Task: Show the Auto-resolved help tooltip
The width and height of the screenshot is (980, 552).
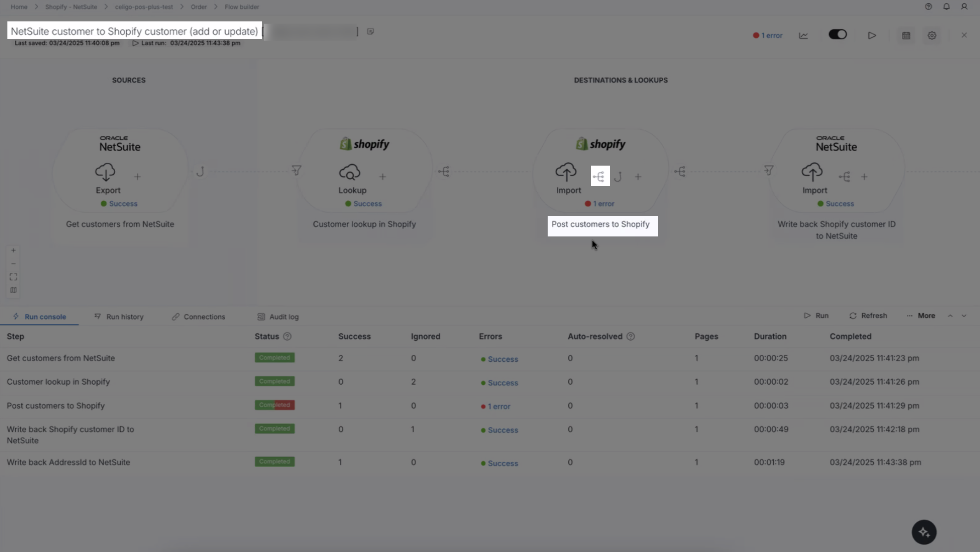Action: pyautogui.click(x=630, y=337)
